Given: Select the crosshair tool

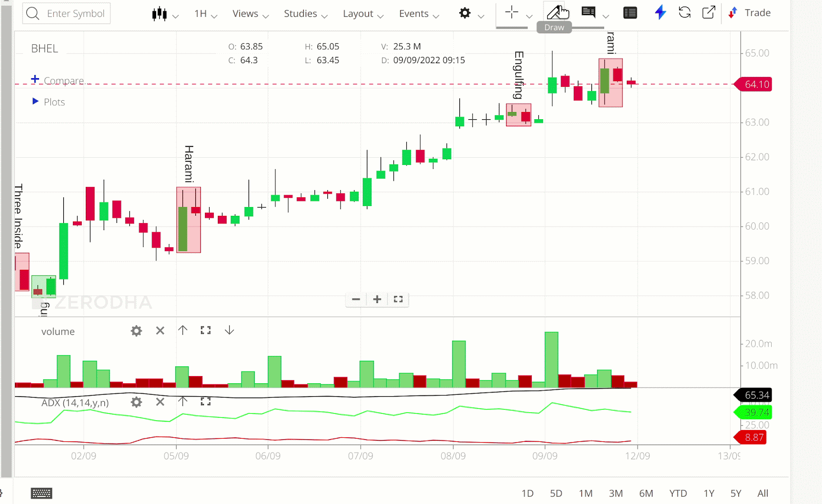Looking at the screenshot, I should (512, 12).
